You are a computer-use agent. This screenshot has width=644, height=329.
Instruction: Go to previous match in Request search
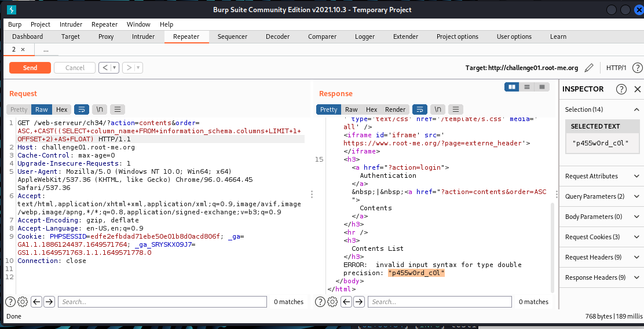pyautogui.click(x=36, y=302)
